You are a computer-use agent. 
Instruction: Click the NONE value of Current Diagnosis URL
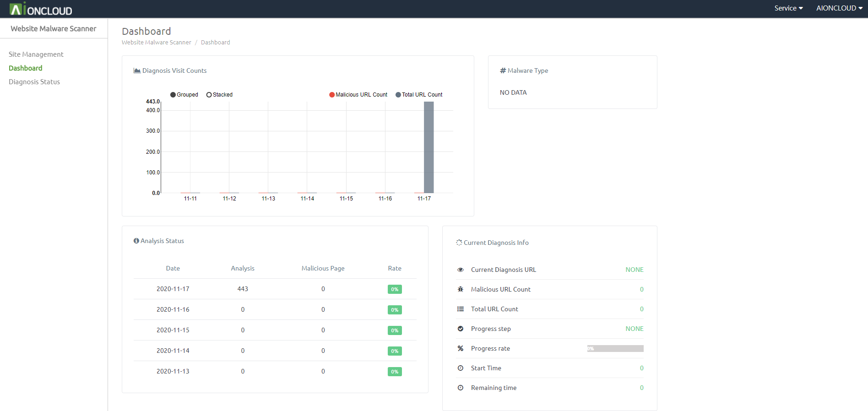pyautogui.click(x=635, y=270)
